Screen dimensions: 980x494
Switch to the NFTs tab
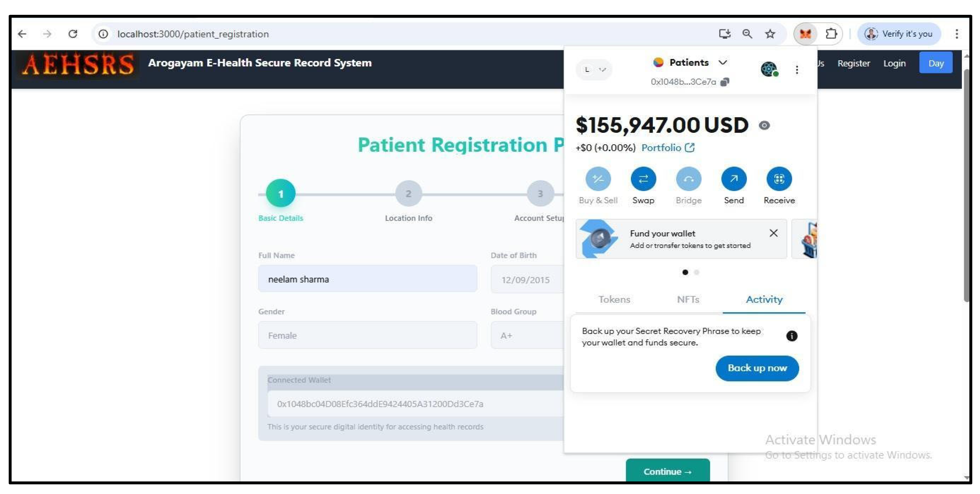pos(688,300)
